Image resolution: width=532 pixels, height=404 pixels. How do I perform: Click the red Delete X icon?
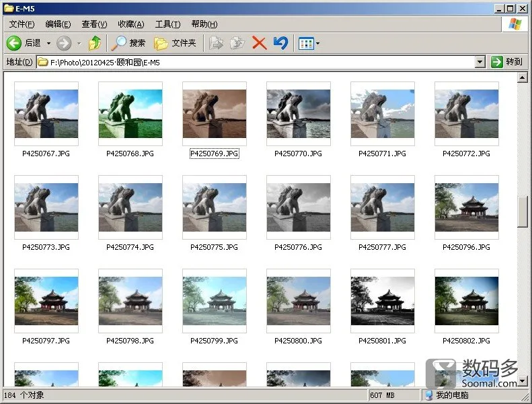click(259, 43)
